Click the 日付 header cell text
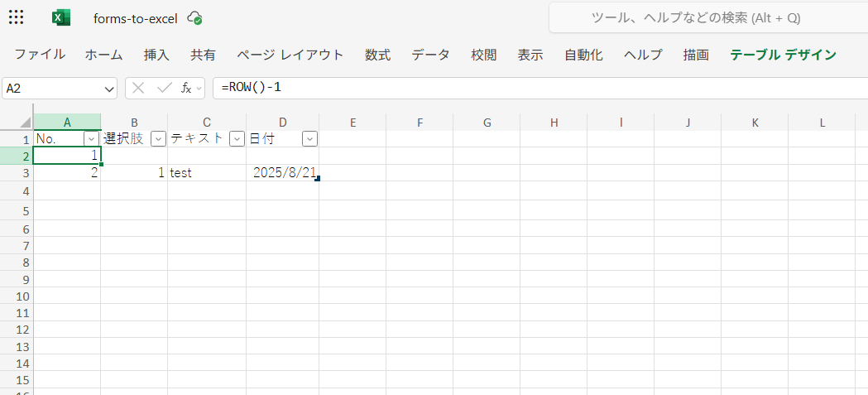This screenshot has height=395, width=868. [x=261, y=139]
